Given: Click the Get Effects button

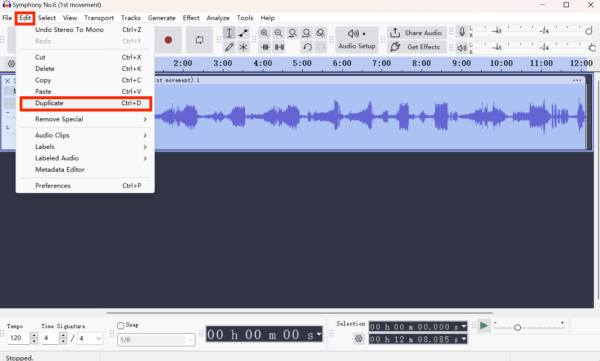Looking at the screenshot, I should 417,47.
